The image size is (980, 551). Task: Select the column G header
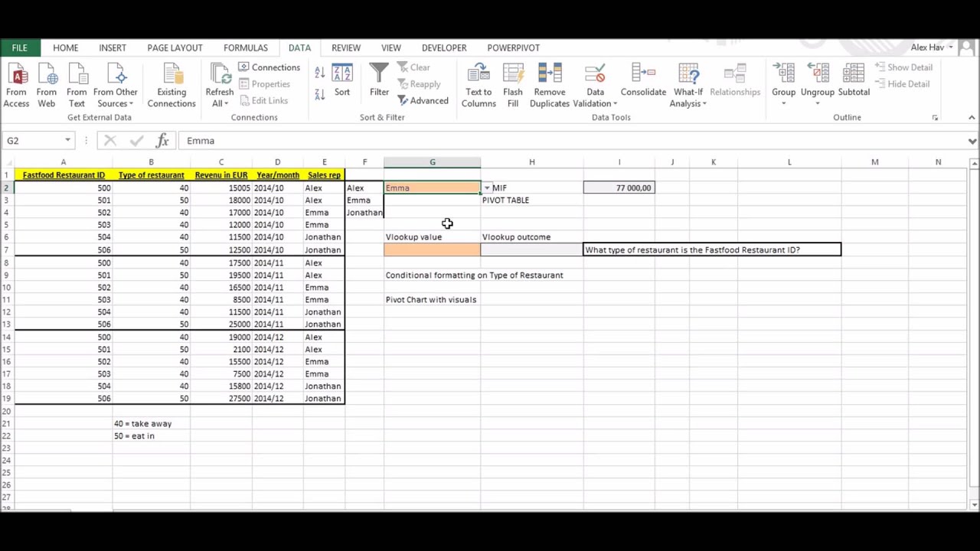tap(433, 161)
